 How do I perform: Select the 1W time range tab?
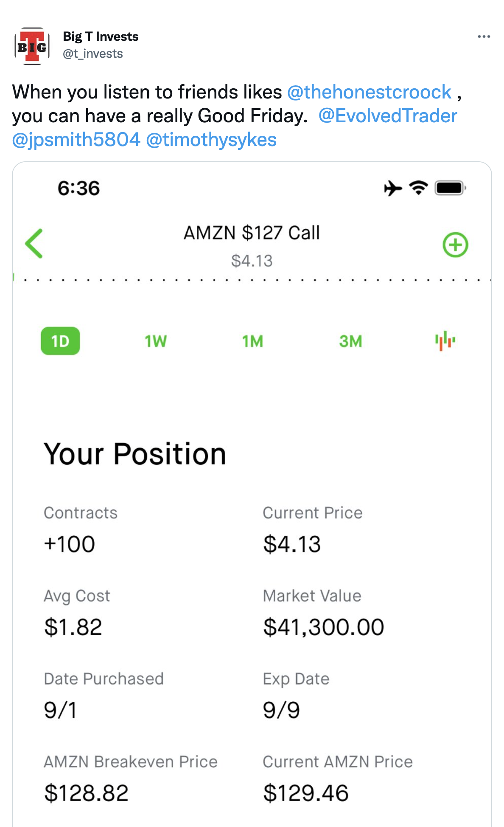156,341
